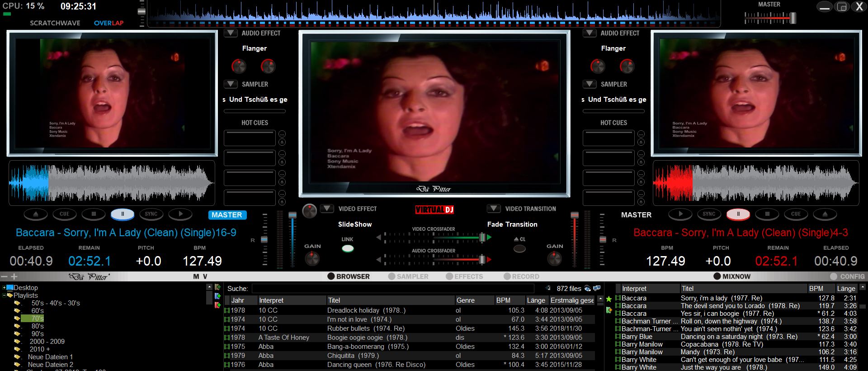Open right deck Audio Effect dropdown

coord(590,33)
